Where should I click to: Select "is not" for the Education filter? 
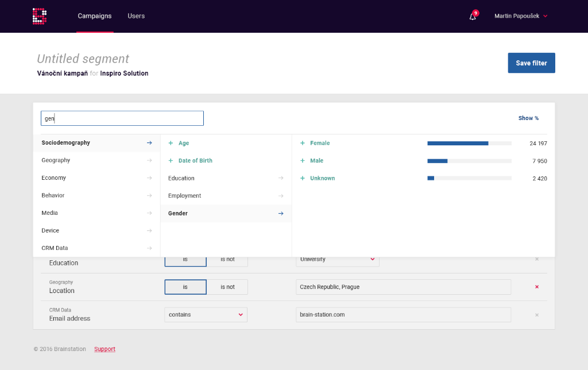coord(227,259)
